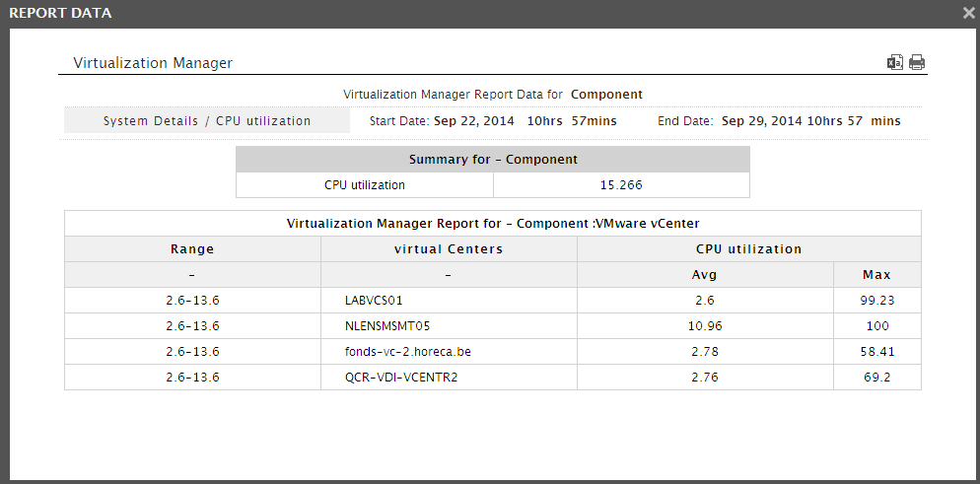Click the Max sub-header

coord(876,275)
